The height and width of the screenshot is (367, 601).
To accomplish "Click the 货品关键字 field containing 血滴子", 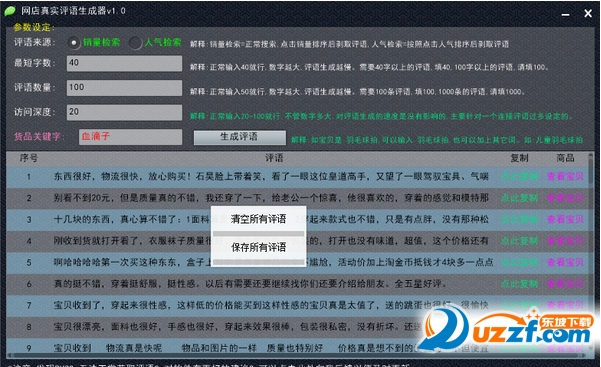I will pos(130,137).
